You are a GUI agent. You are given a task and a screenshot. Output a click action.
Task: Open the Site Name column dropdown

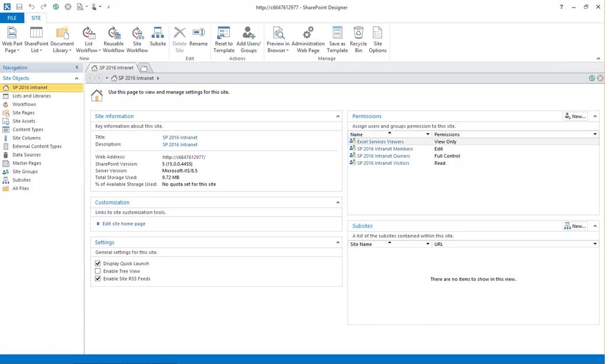(428, 244)
